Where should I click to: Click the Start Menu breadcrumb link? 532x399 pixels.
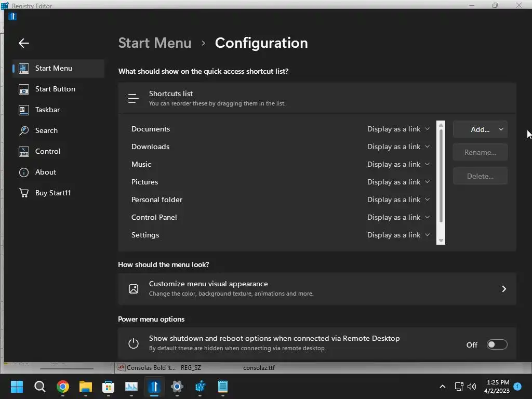click(155, 43)
